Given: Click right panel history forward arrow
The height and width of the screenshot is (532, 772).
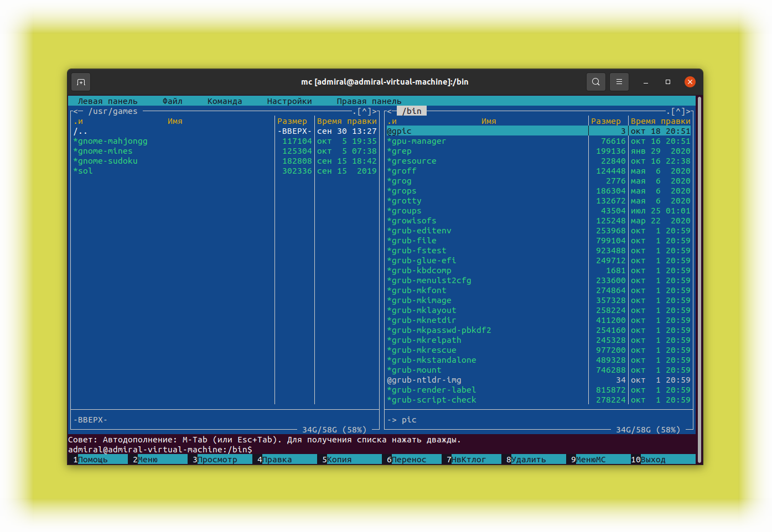Looking at the screenshot, I should (x=688, y=111).
